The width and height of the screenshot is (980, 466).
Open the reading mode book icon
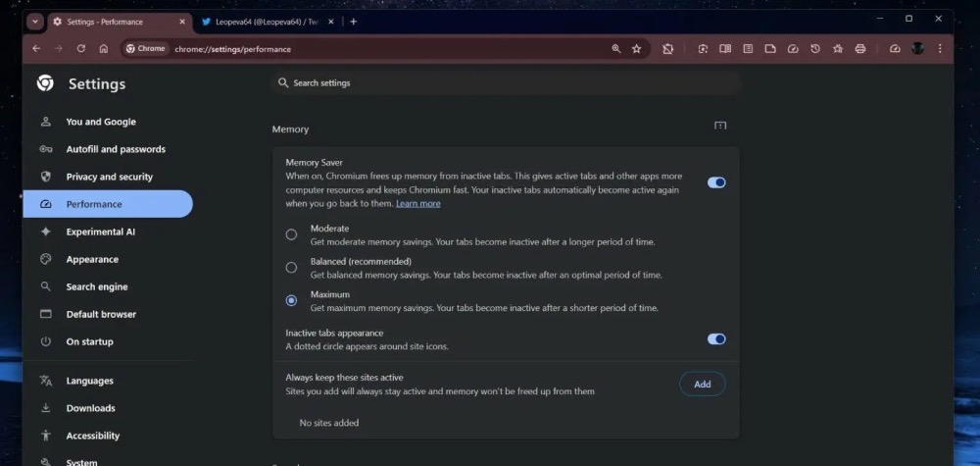725,48
